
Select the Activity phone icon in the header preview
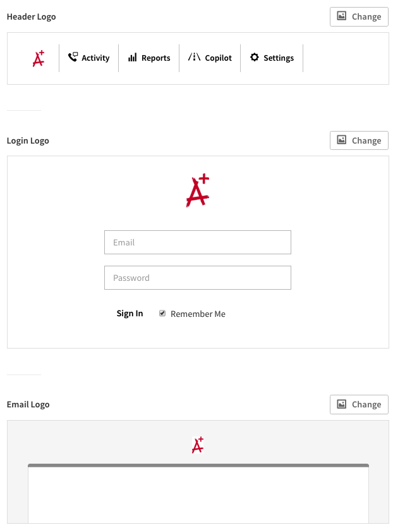[72, 58]
